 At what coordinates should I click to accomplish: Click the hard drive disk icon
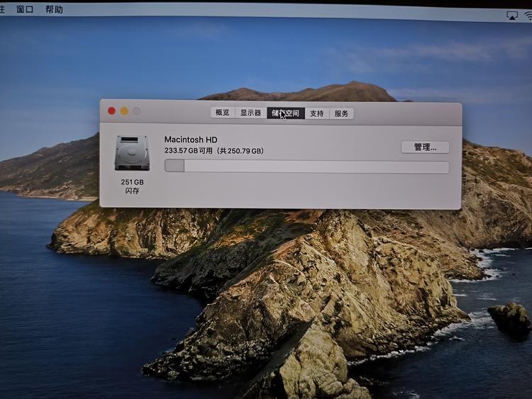pos(132,152)
